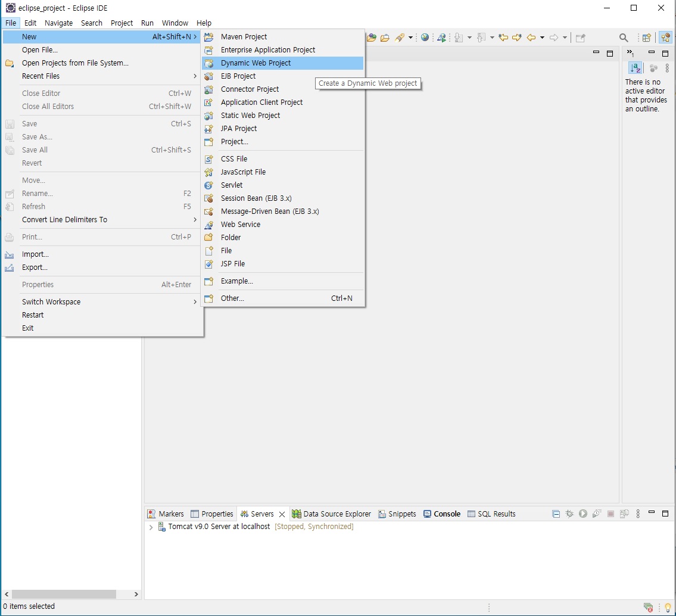Open the Navigate menu

[58, 23]
